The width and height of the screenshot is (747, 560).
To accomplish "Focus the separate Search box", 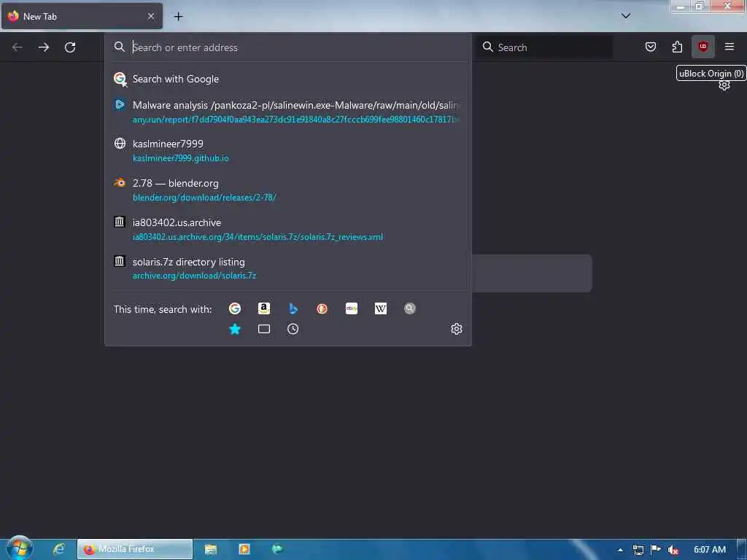I will click(x=544, y=47).
